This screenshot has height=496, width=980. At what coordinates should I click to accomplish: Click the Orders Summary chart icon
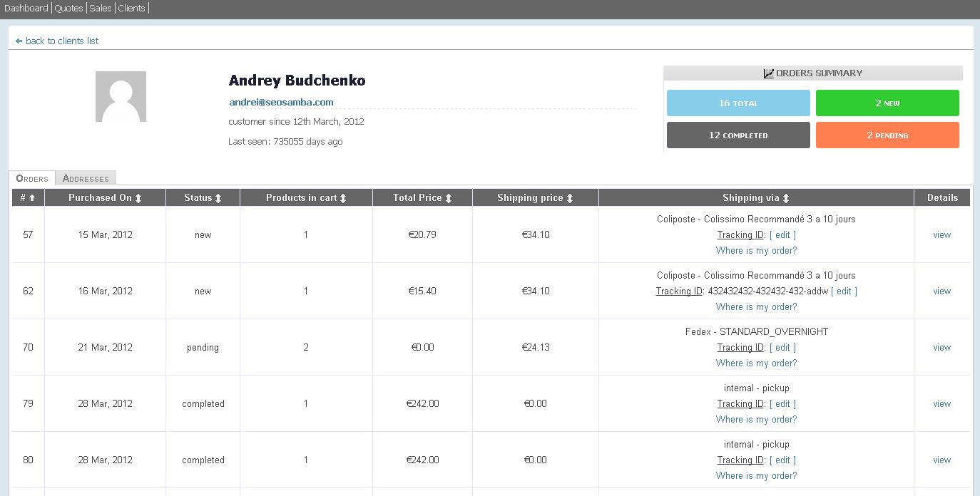pos(768,73)
